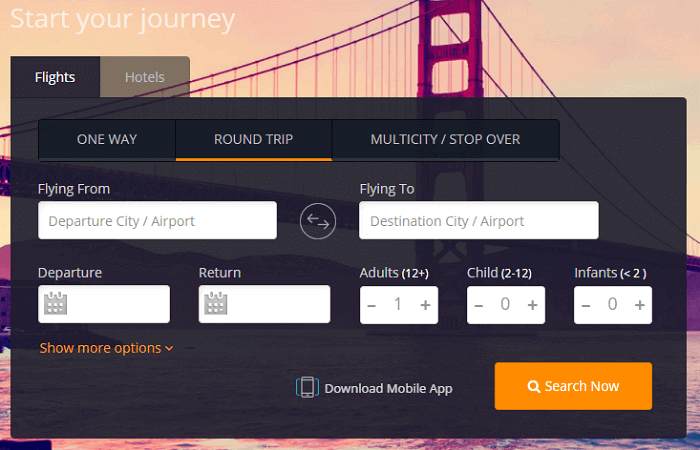Open the Return calendar icon
700x450 pixels.
coord(217,305)
